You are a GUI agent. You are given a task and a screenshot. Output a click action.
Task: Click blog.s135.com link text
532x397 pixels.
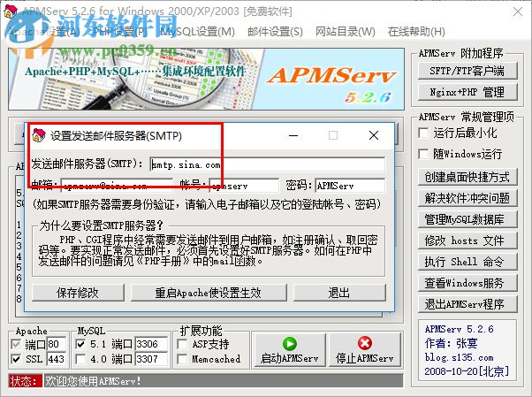point(459,357)
